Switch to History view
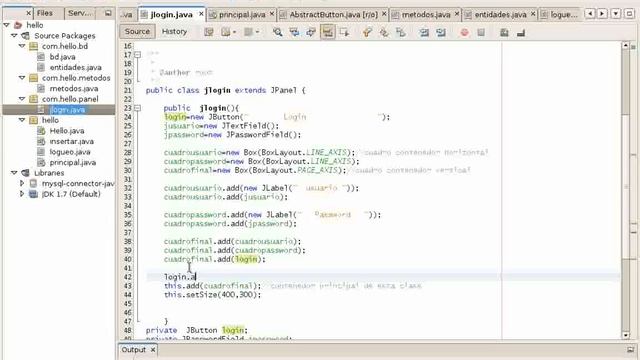Screen dimensions: 640x360 174,31
